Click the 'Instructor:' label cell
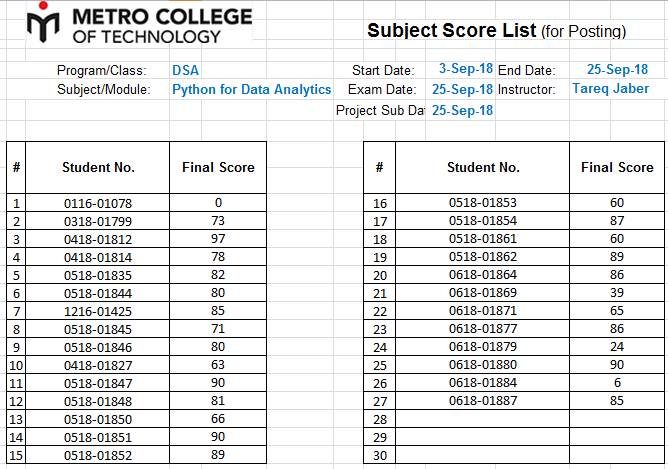Image resolution: width=668 pixels, height=469 pixels. click(527, 89)
